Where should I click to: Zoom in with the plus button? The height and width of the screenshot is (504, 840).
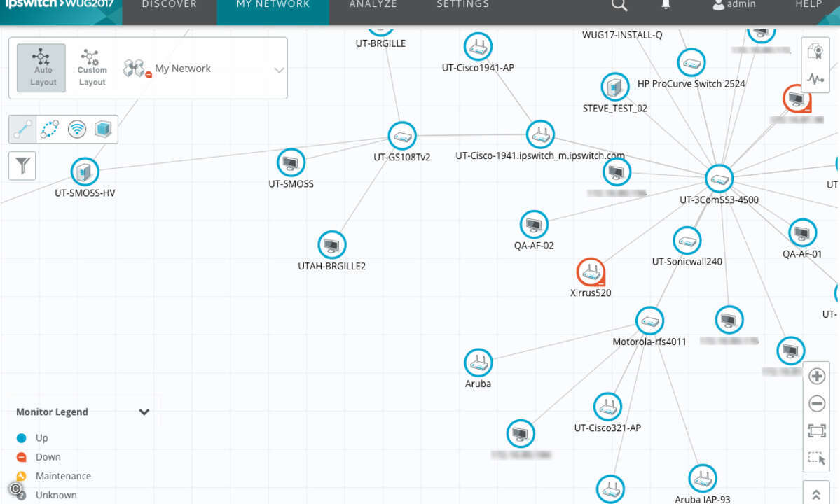[816, 376]
